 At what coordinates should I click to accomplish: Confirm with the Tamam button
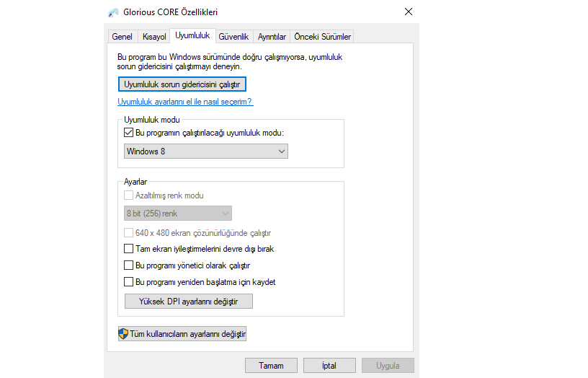pos(271,366)
